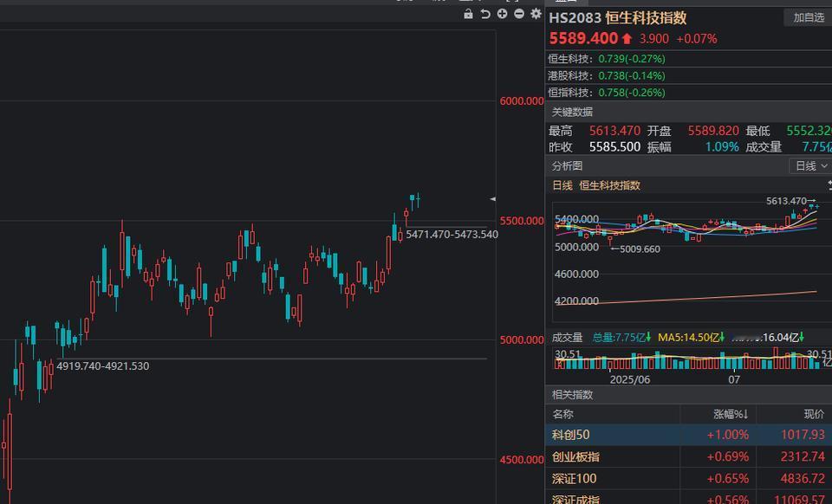This screenshot has height=504, width=832.
Task: Zoom in with the plus circle icon
Action: (x=502, y=14)
